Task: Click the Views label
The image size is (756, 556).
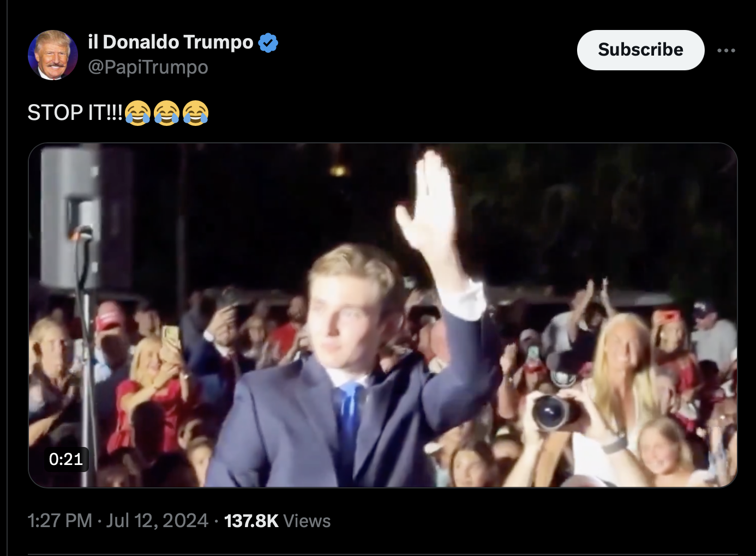Action: pyautogui.click(x=307, y=521)
